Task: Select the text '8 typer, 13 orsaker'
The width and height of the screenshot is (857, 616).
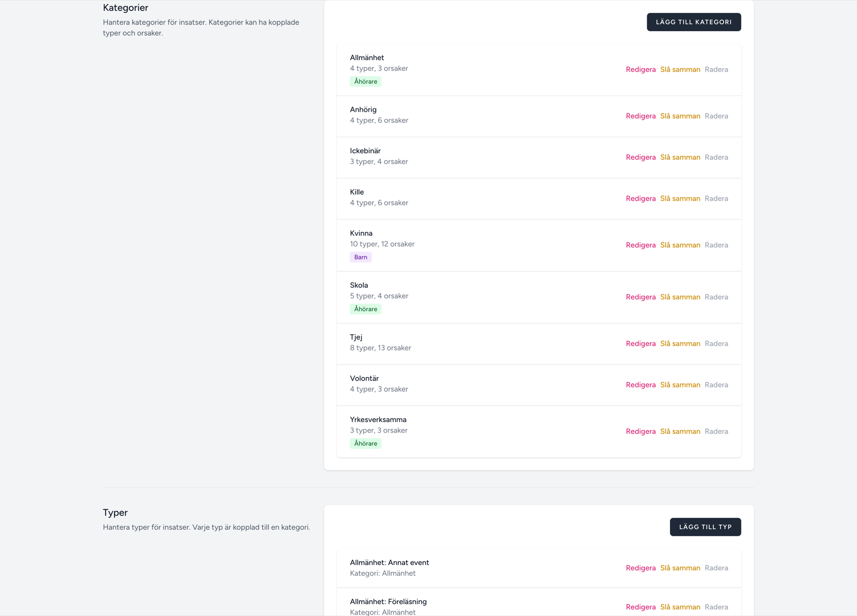Action: [381, 348]
